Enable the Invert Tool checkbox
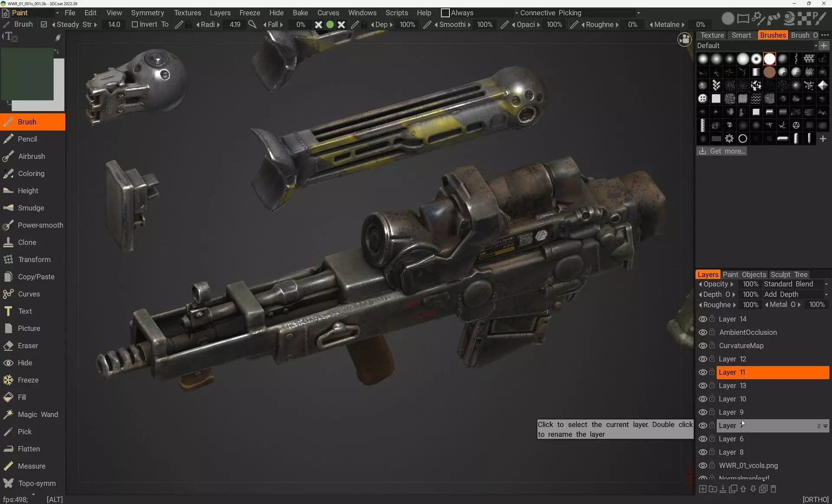The height and width of the screenshot is (504, 832). pyautogui.click(x=135, y=25)
